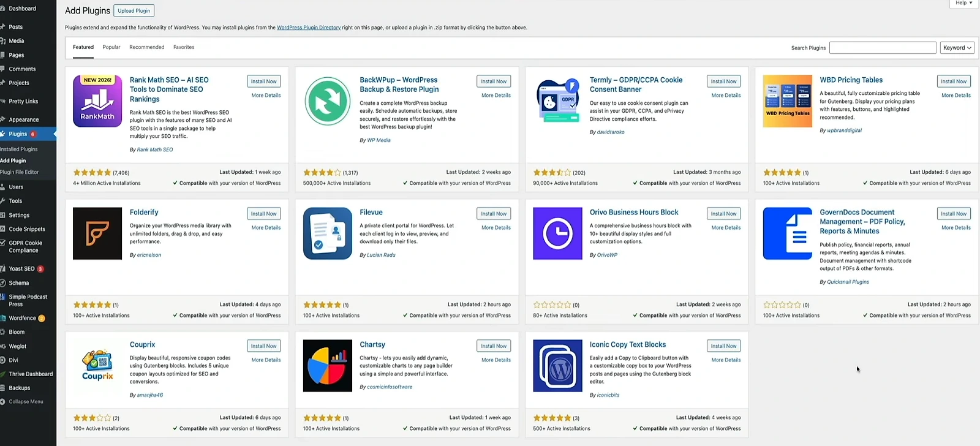The height and width of the screenshot is (446, 980).
Task: Open author link Lucian Radu
Action: pos(381,255)
